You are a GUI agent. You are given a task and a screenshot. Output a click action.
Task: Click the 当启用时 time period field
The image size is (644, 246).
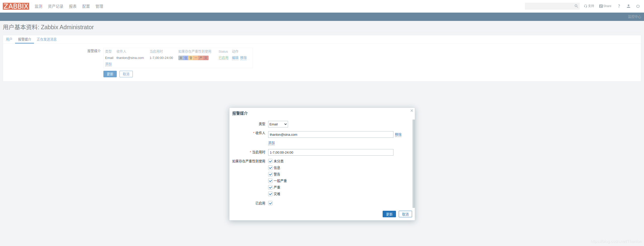(331, 152)
